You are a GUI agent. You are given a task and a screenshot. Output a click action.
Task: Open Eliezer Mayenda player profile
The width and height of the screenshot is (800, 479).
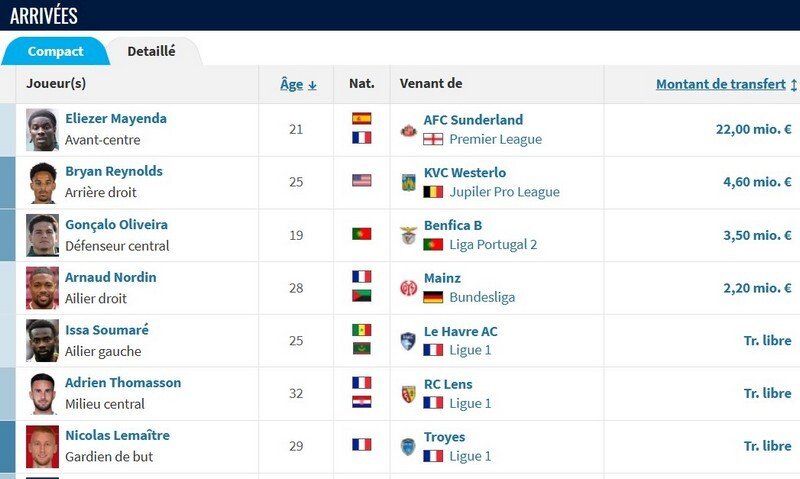coord(116,118)
